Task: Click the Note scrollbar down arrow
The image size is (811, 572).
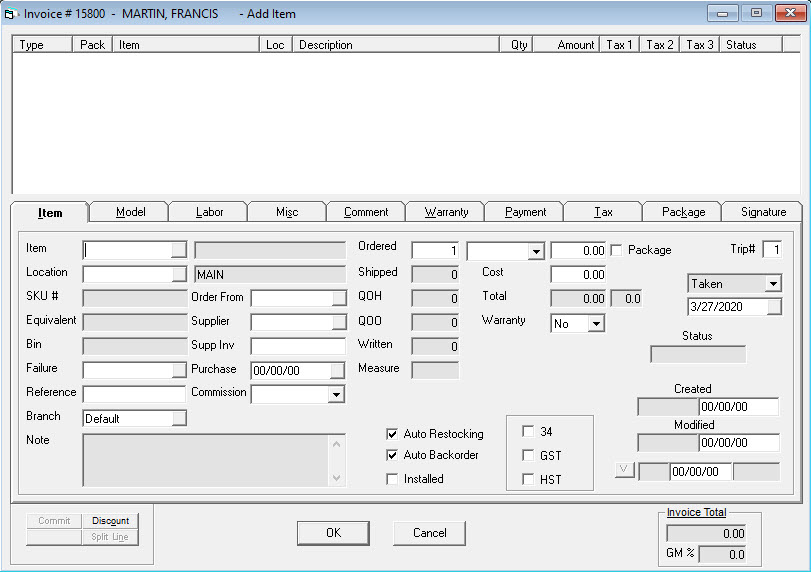Action: (336, 477)
